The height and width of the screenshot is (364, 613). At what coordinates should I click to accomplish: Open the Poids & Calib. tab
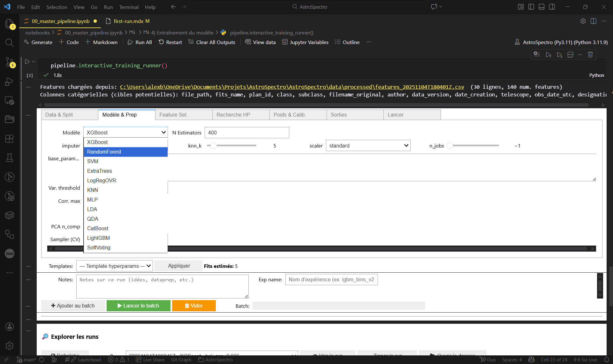[297, 115]
